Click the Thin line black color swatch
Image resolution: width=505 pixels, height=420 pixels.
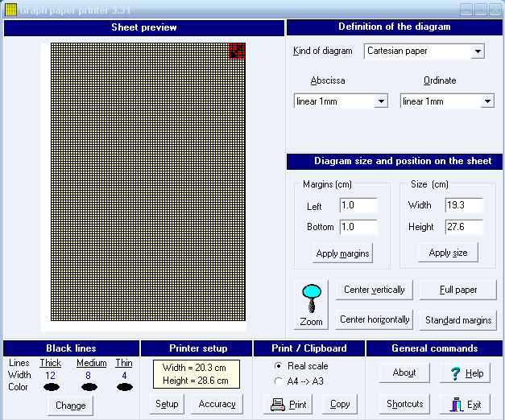click(x=124, y=387)
